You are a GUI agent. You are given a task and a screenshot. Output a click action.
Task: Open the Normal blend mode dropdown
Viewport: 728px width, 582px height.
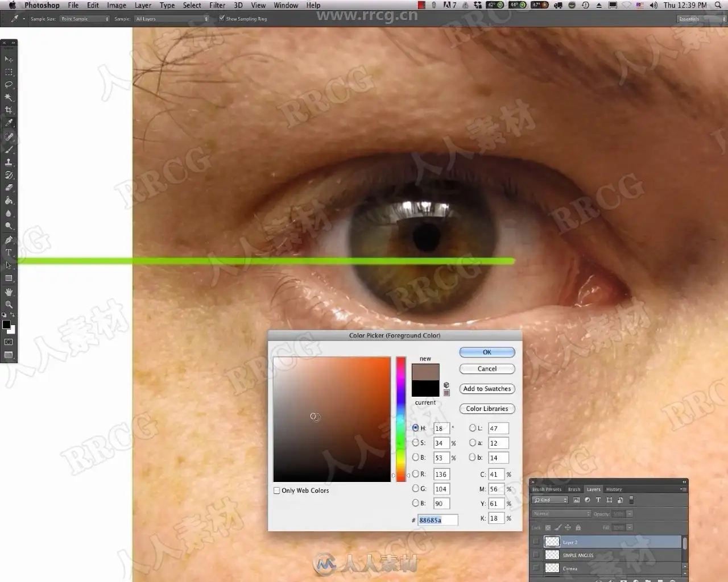(561, 514)
